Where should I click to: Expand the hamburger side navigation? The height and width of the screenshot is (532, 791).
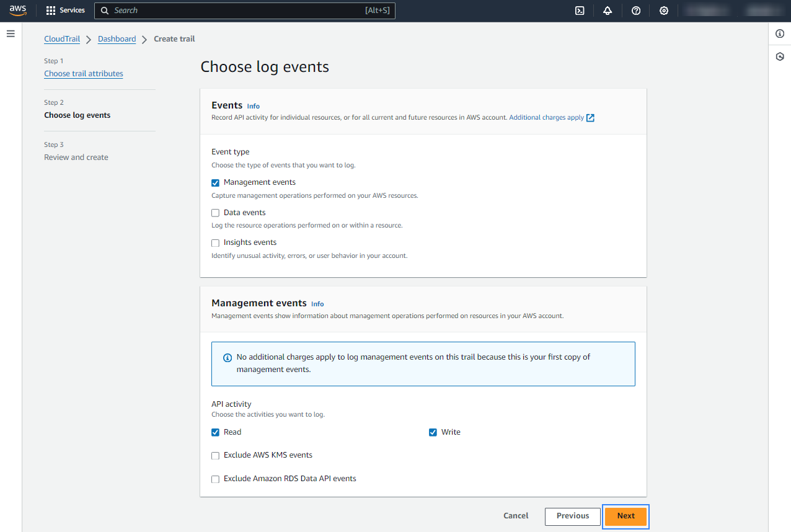click(x=11, y=33)
